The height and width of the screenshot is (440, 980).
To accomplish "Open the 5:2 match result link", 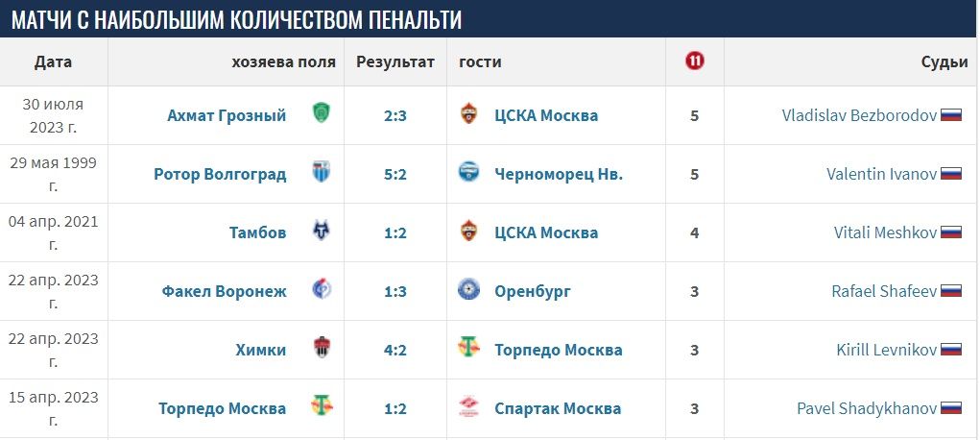I will click(395, 174).
